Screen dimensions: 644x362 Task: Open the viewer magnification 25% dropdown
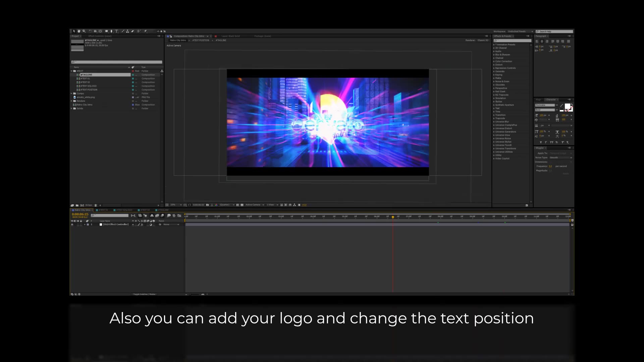coord(176,205)
